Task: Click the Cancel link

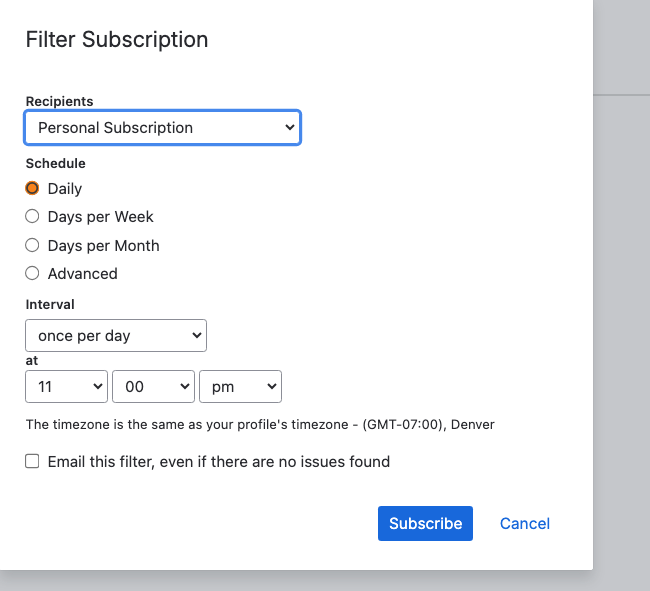Action: [525, 523]
